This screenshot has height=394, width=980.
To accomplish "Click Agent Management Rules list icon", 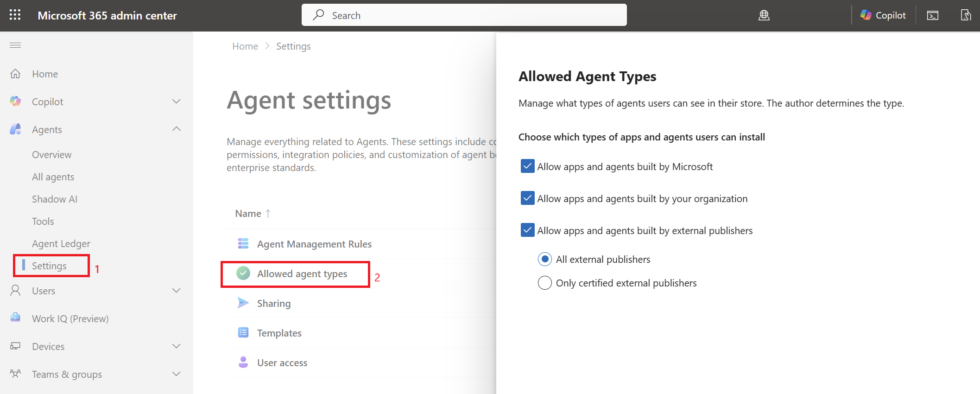I will [x=243, y=243].
